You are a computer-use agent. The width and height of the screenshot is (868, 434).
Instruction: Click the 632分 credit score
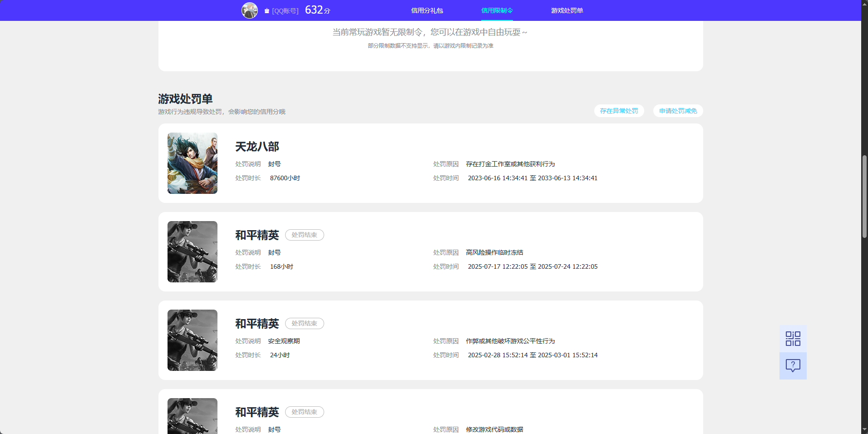click(317, 10)
